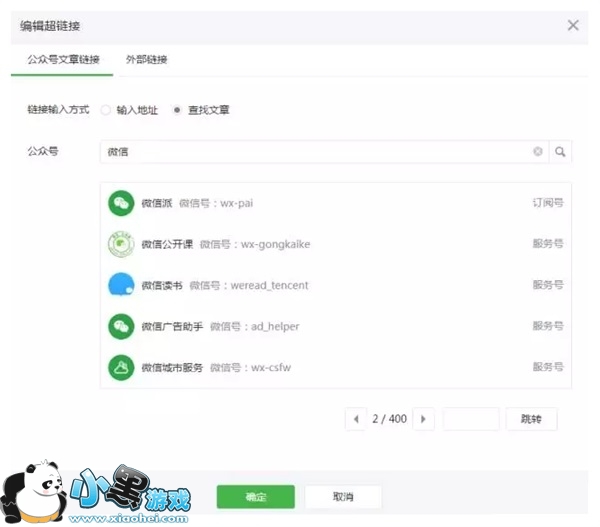
Task: Click the 微信广告助手 avatar icon
Action: (x=121, y=326)
